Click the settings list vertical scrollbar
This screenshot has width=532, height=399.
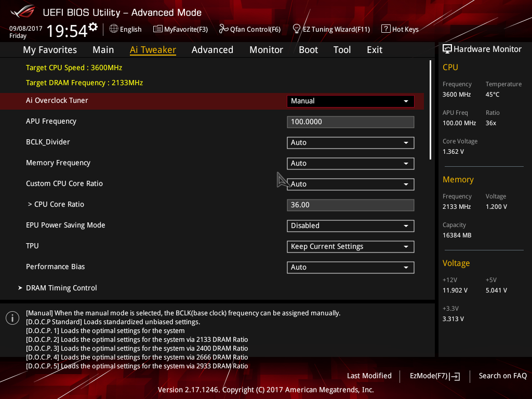(x=430, y=110)
